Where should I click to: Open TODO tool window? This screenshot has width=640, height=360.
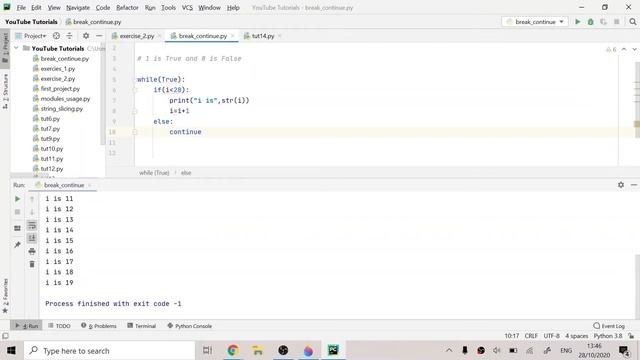60,326
